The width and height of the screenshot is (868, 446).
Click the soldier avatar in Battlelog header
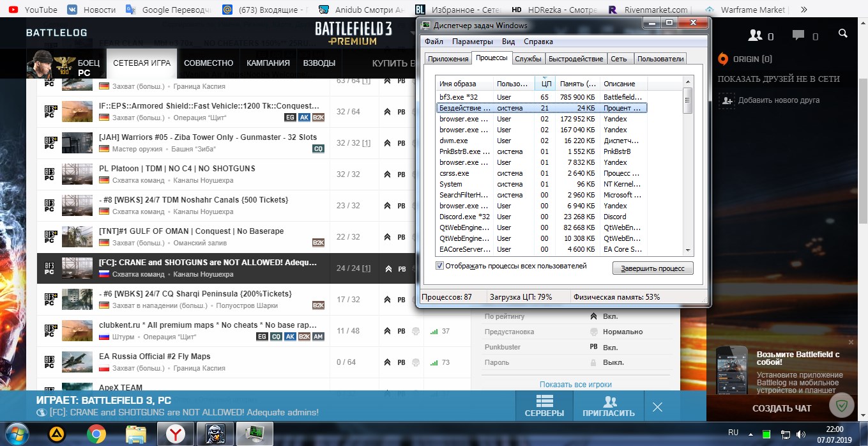(39, 63)
